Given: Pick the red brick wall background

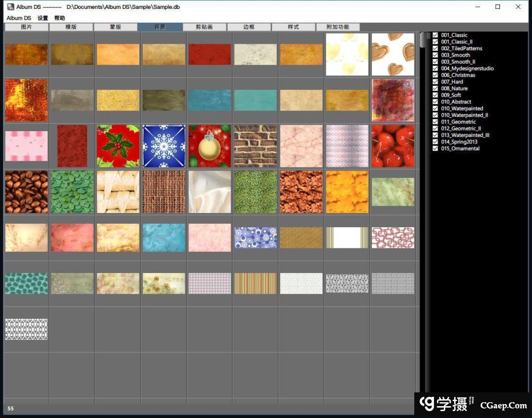Looking at the screenshot, I should pos(255,146).
